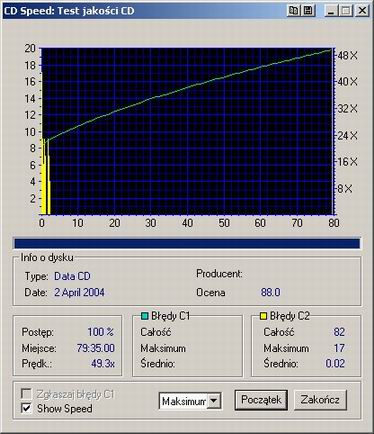Click the teal Błędy C1 legend square

click(x=144, y=316)
